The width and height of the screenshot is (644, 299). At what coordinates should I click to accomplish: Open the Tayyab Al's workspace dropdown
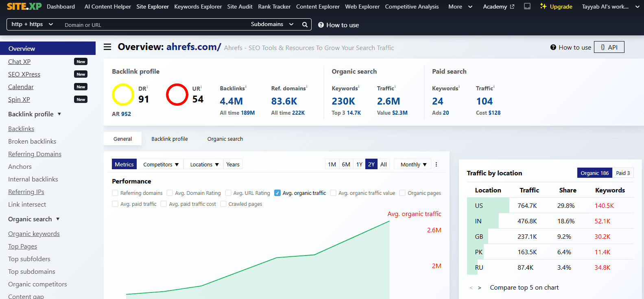click(x=611, y=7)
